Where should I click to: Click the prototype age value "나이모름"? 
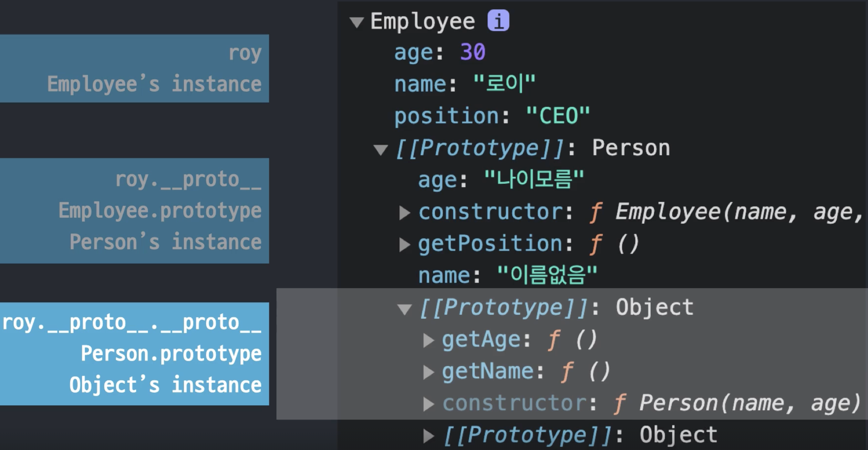(534, 180)
